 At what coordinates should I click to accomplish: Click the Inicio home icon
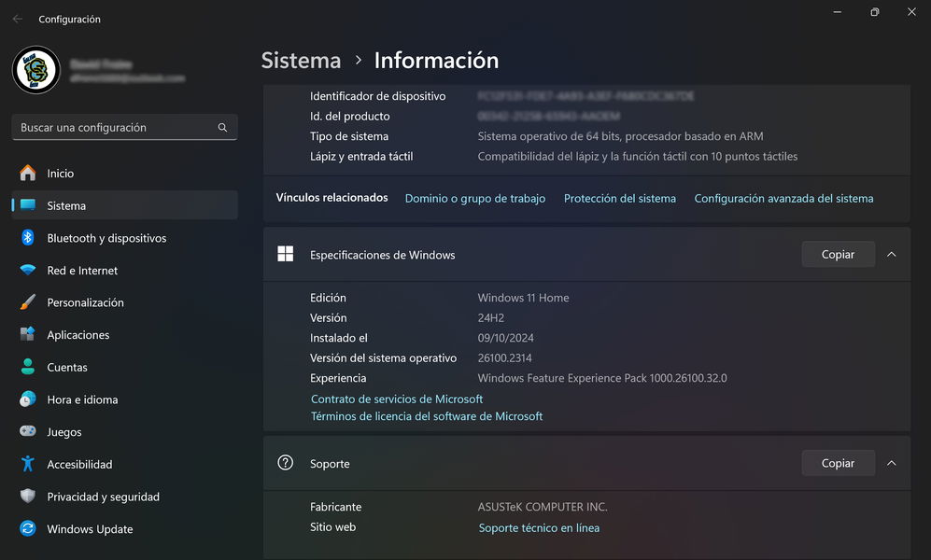click(x=27, y=174)
